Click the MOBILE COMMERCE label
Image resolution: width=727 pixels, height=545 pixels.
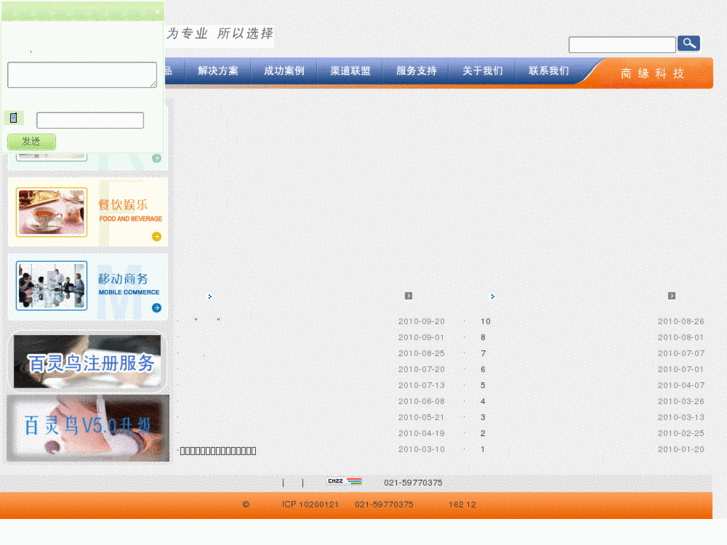[x=129, y=292]
